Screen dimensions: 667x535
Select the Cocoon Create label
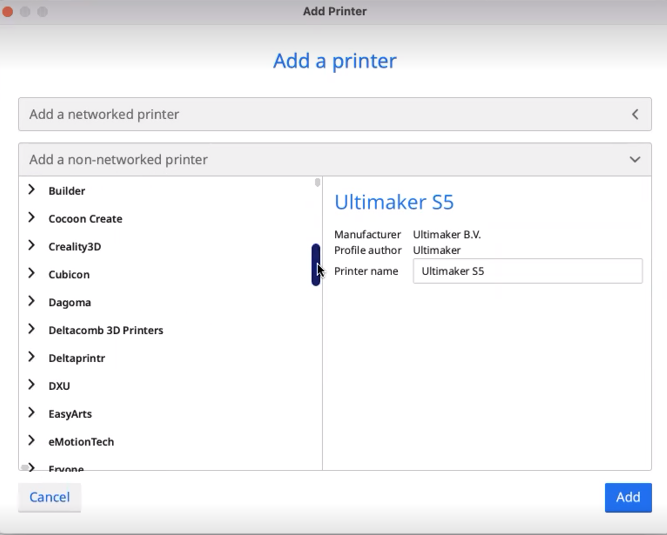pos(85,219)
